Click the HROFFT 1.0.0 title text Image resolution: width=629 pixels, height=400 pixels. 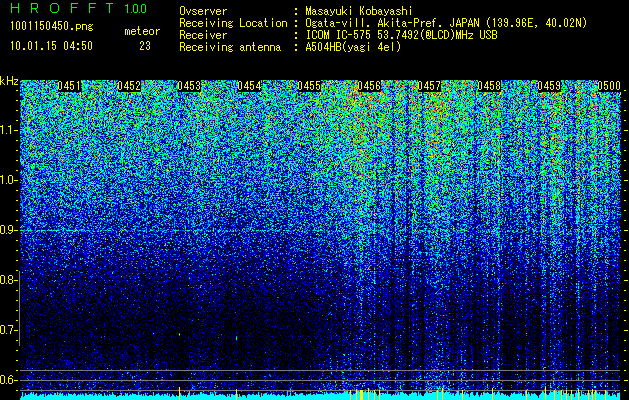(78, 8)
